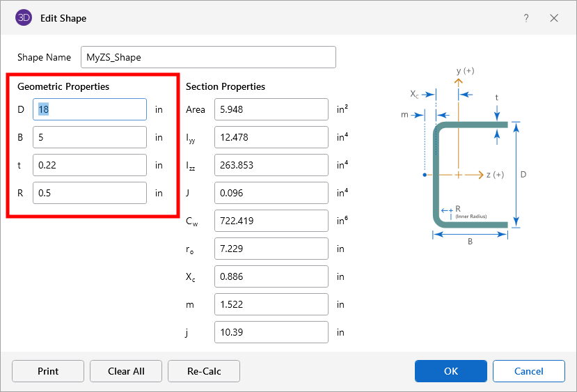577x392 pixels.
Task: Click the Xc value field
Action: 271,276
